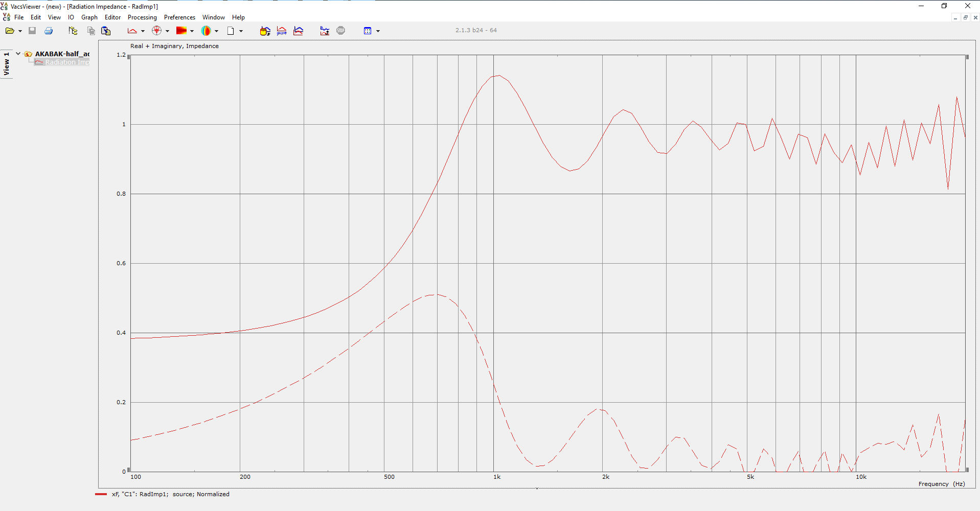Click the y=x+t formula curve icon
The image size is (980, 511).
(x=282, y=31)
